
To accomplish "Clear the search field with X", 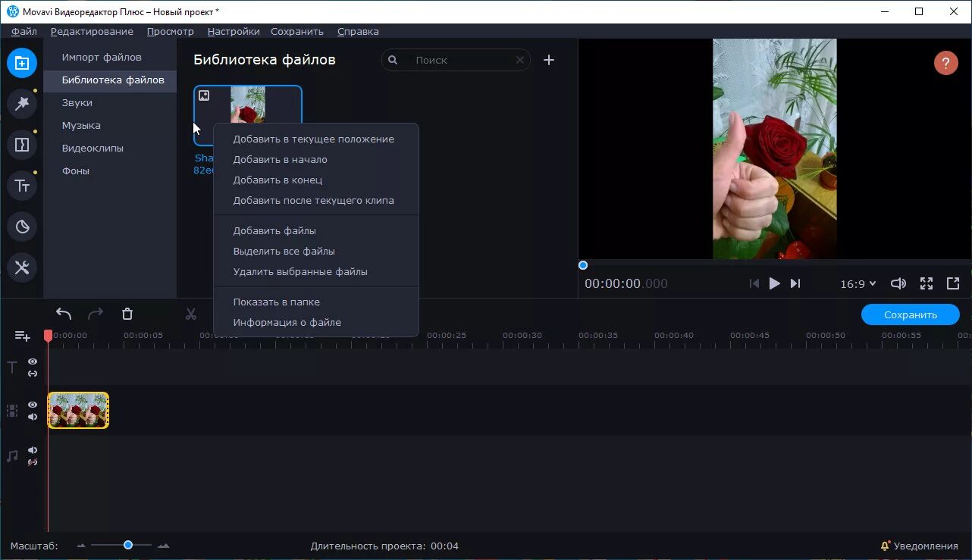I will point(519,60).
